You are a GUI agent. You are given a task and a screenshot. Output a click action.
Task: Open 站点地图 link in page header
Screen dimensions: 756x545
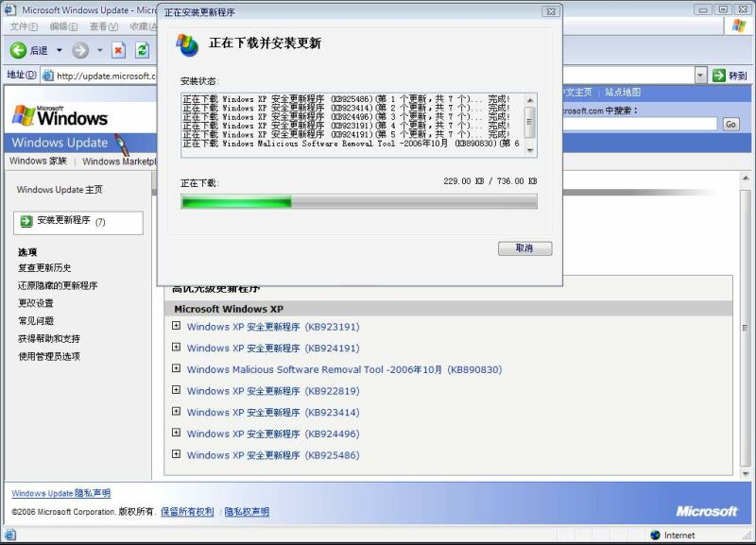623,92
